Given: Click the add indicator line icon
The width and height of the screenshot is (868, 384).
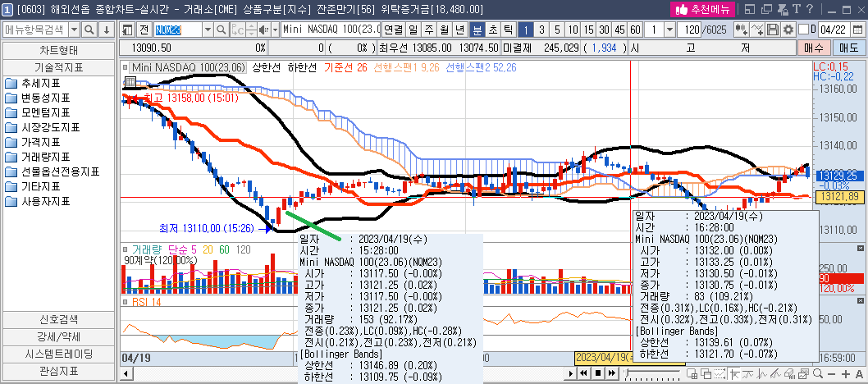Looking at the screenshot, I should click(x=758, y=30).
